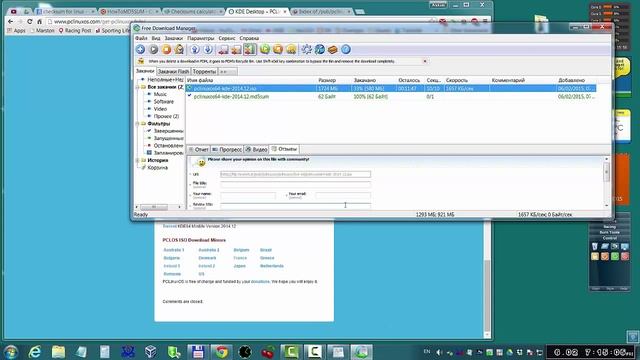This screenshot has width=640, height=360.
Task: Click the Schedule download clock icon
Action: (x=180, y=49)
